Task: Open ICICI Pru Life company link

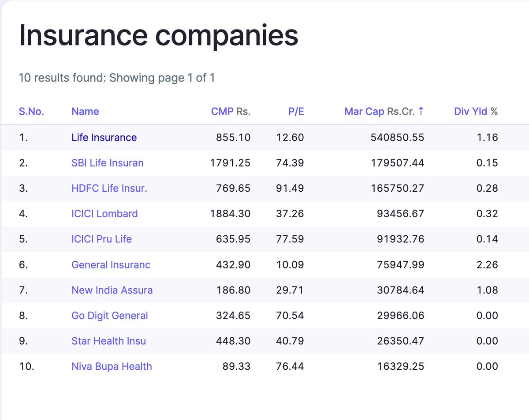Action: (x=101, y=239)
